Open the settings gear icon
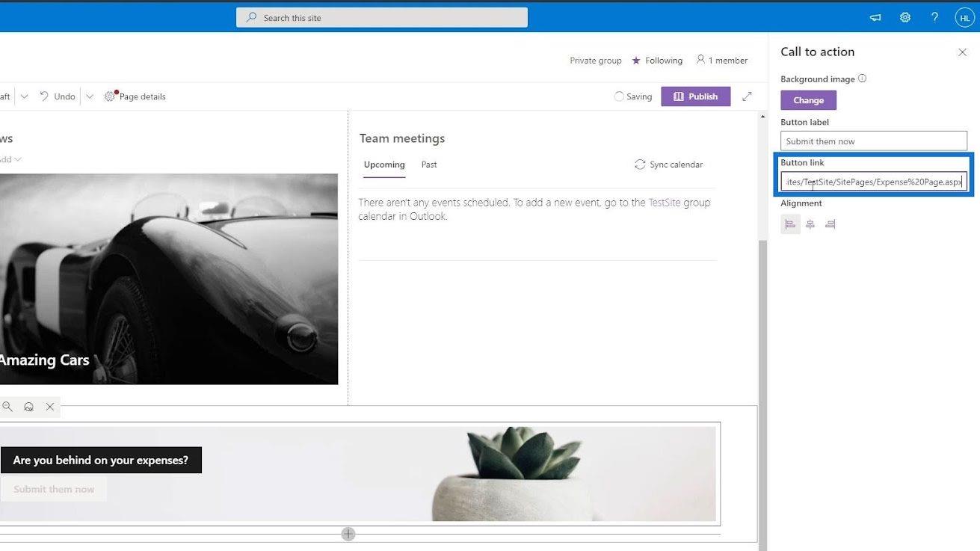This screenshot has height=551, width=980. point(905,17)
